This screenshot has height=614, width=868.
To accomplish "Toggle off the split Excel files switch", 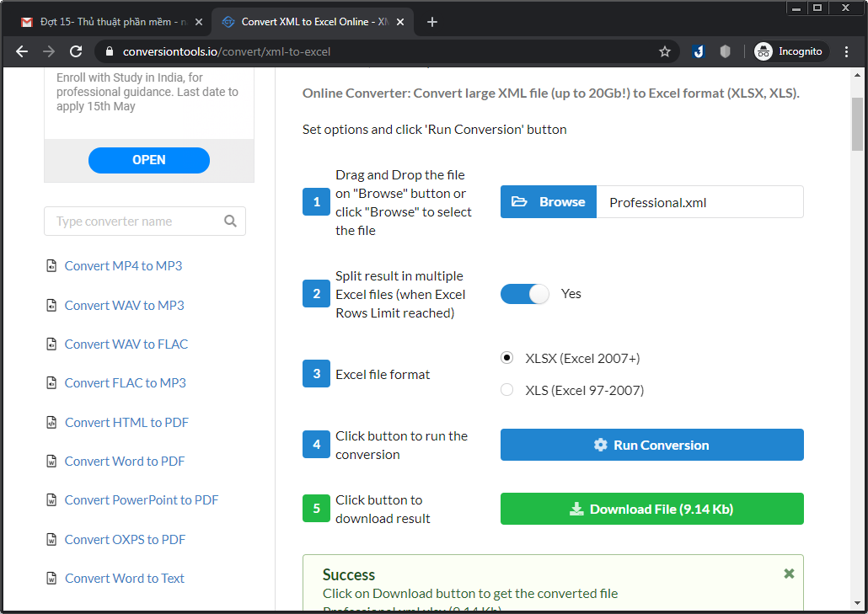I will [524, 293].
